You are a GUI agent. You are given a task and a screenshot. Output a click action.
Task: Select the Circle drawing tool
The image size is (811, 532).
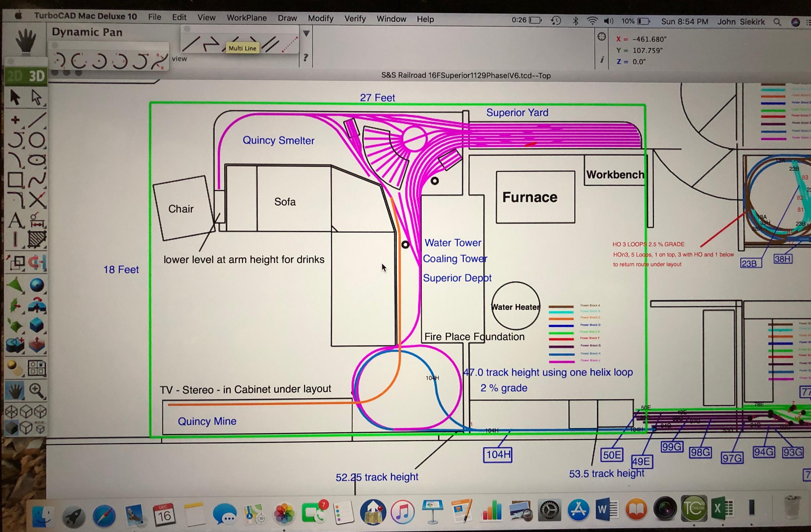pyautogui.click(x=37, y=140)
